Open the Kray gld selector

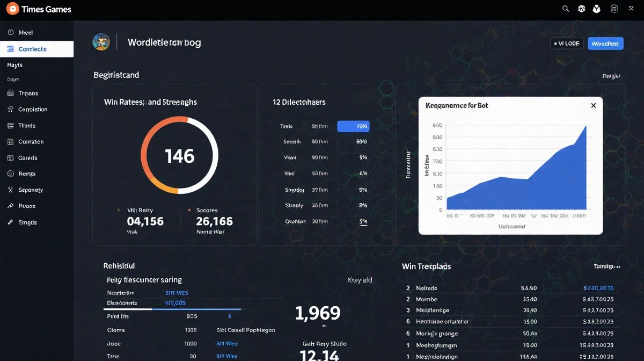coord(359,279)
